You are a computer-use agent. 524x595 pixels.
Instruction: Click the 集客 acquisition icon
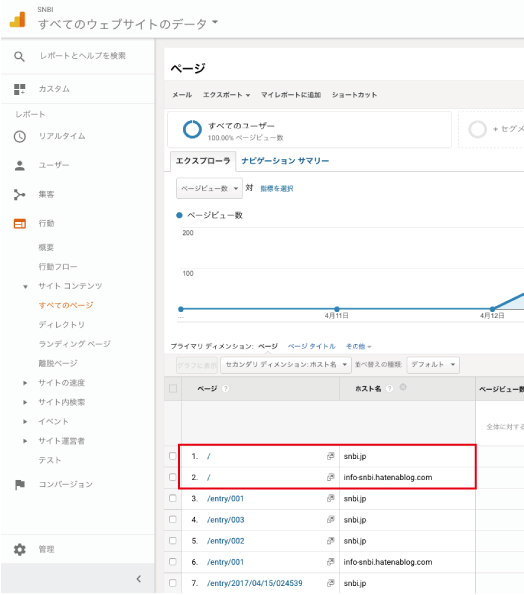pyautogui.click(x=19, y=195)
